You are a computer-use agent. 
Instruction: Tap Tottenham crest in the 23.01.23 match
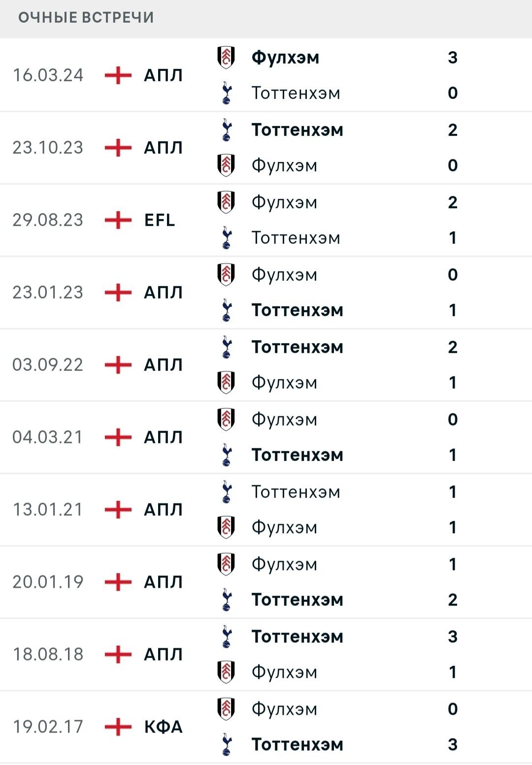pyautogui.click(x=226, y=310)
